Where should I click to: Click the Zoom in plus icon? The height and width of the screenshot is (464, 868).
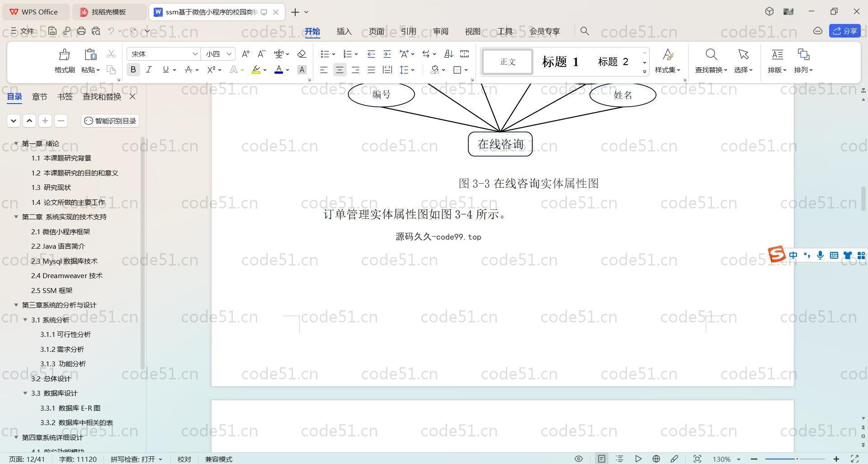tap(836, 459)
